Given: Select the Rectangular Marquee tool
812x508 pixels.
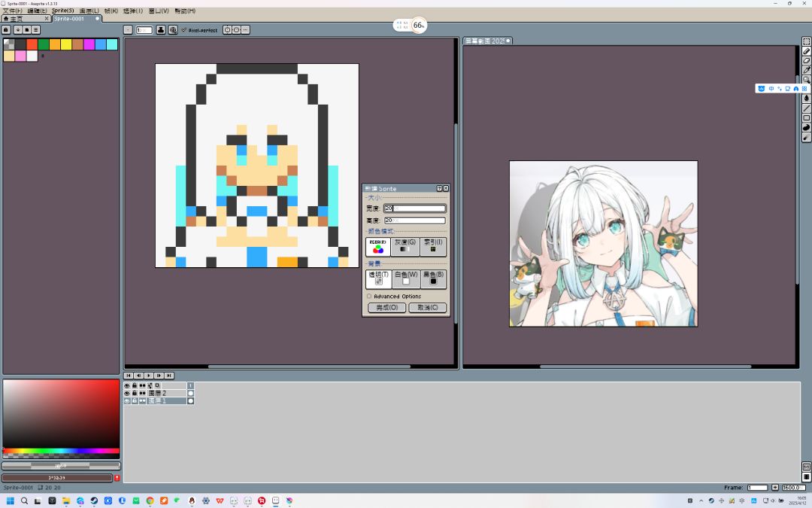Looking at the screenshot, I should (807, 41).
